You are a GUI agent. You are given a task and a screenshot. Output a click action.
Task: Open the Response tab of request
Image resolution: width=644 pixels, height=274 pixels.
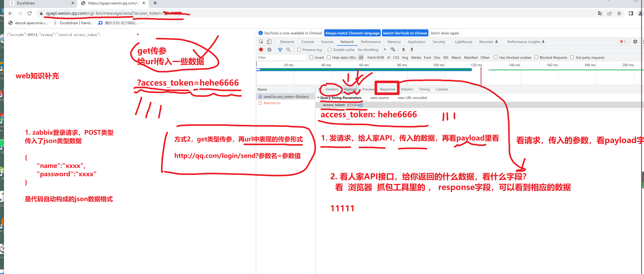(387, 89)
